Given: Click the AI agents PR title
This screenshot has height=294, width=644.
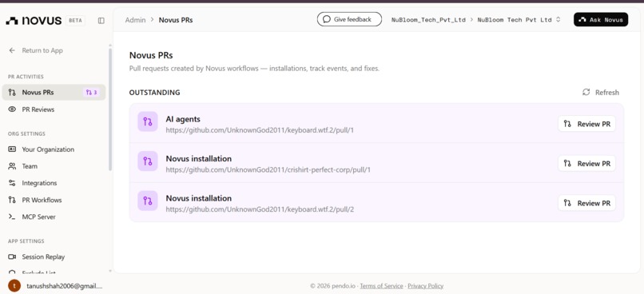Looking at the screenshot, I should pos(183,119).
